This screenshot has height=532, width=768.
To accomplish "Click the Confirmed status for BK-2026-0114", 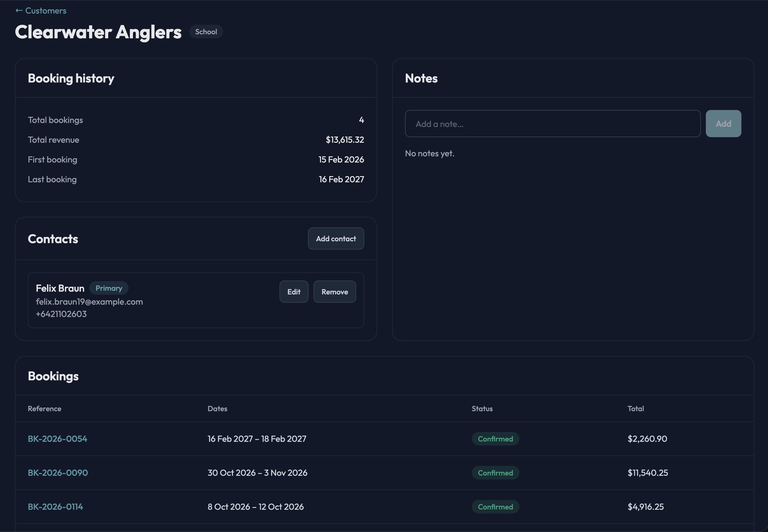I will (x=495, y=507).
